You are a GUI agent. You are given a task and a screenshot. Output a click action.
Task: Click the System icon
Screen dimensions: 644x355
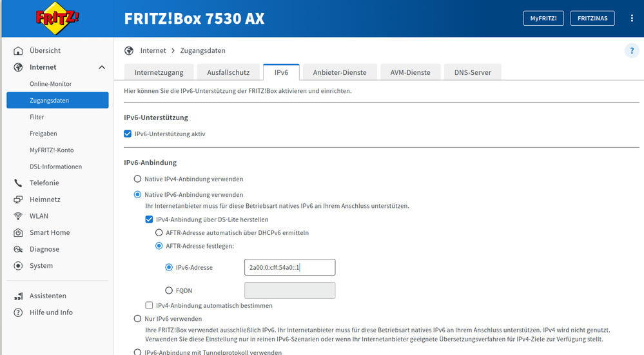[18, 266]
